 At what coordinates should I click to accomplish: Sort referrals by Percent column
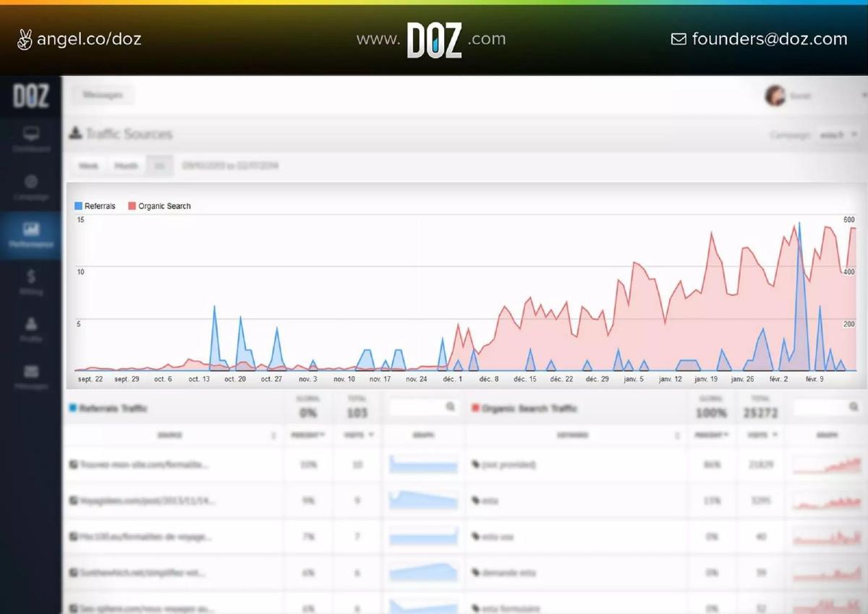(x=309, y=435)
